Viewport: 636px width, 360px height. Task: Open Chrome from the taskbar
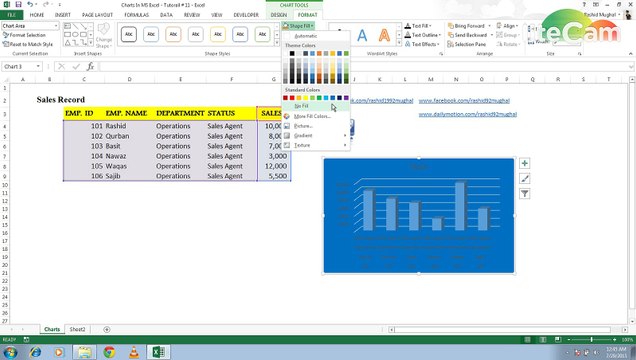pos(109,352)
